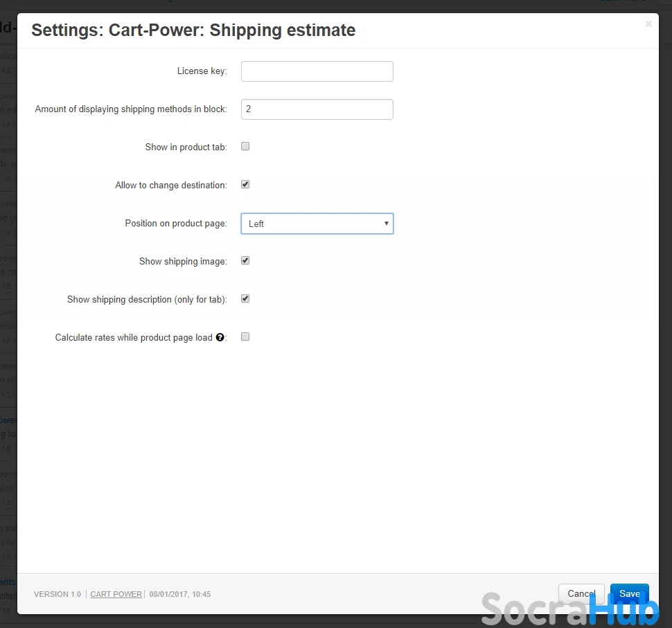Click the "Show shipping description (only for tab)" label
Image resolution: width=672 pixels, height=628 pixels.
coord(147,300)
